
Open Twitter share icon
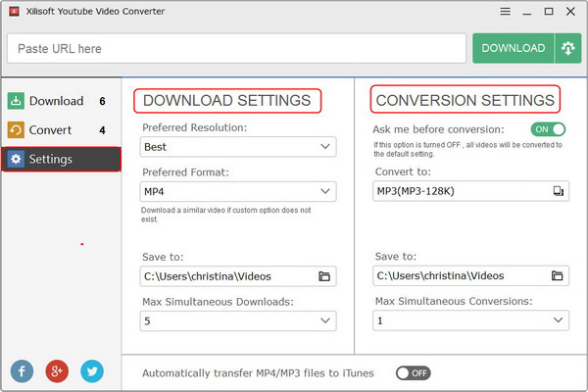(x=92, y=371)
